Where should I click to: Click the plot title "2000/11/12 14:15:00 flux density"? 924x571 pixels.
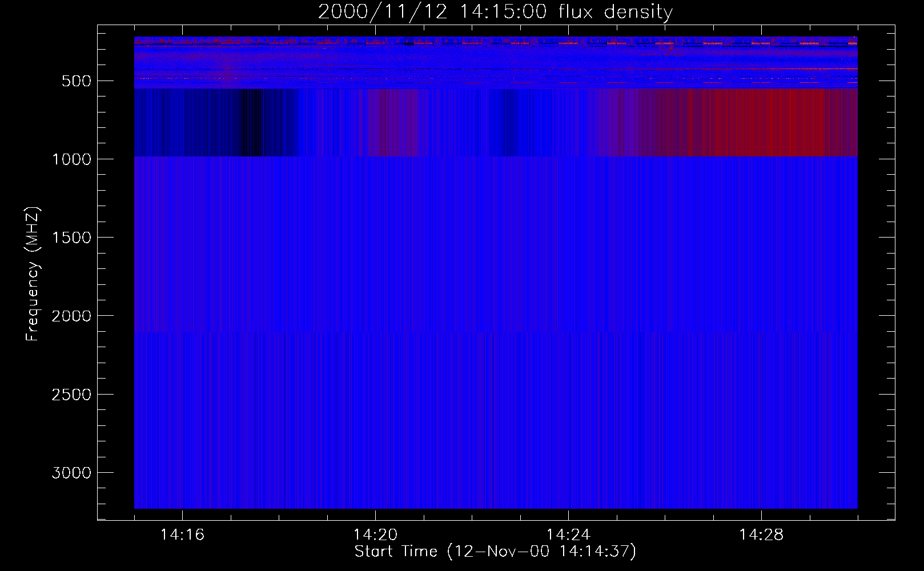click(x=495, y=11)
